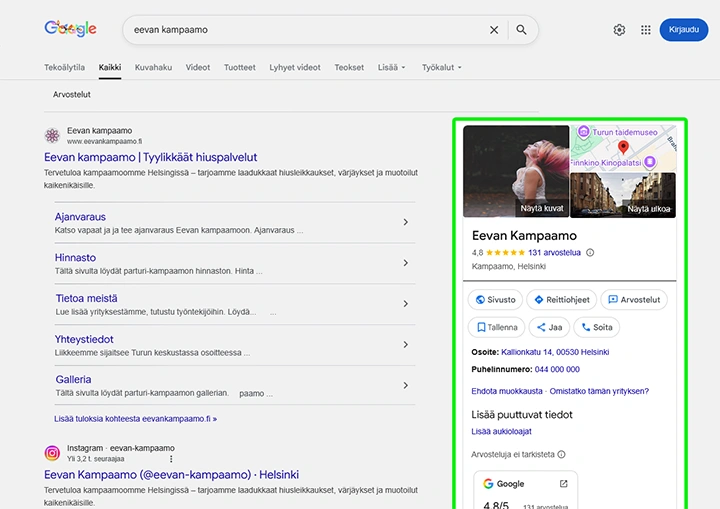Image resolution: width=720 pixels, height=509 pixels.
Task: Click the Finnkino Kinopalatsi map marker
Action: [x=650, y=162]
